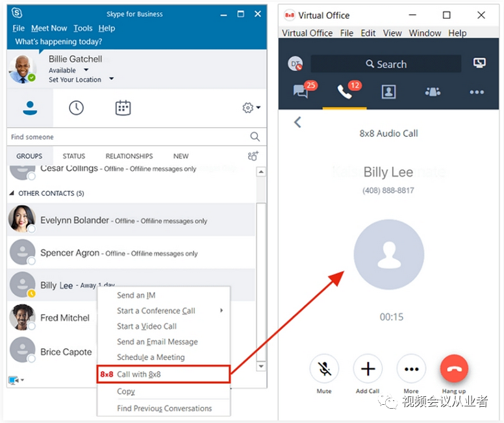Hang up the 8x8 audio call
The image size is (504, 423).
[454, 369]
